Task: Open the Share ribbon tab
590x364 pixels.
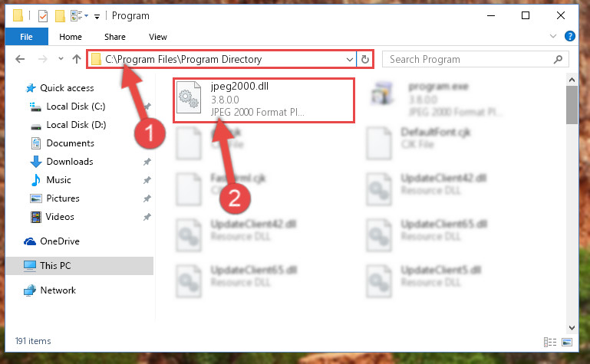Action: point(115,37)
